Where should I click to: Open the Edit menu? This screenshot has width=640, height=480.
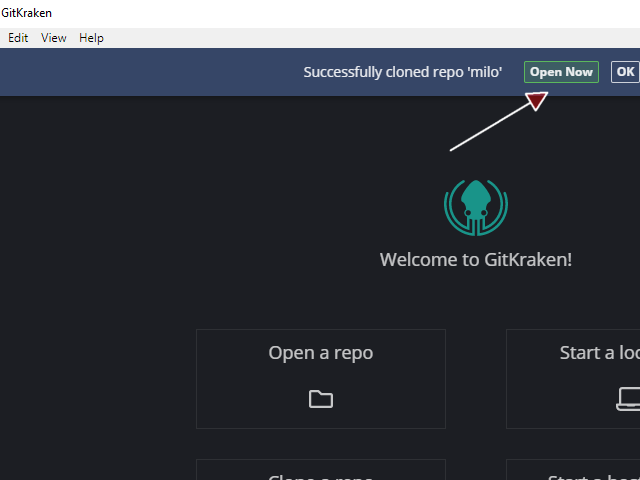pyautogui.click(x=18, y=38)
